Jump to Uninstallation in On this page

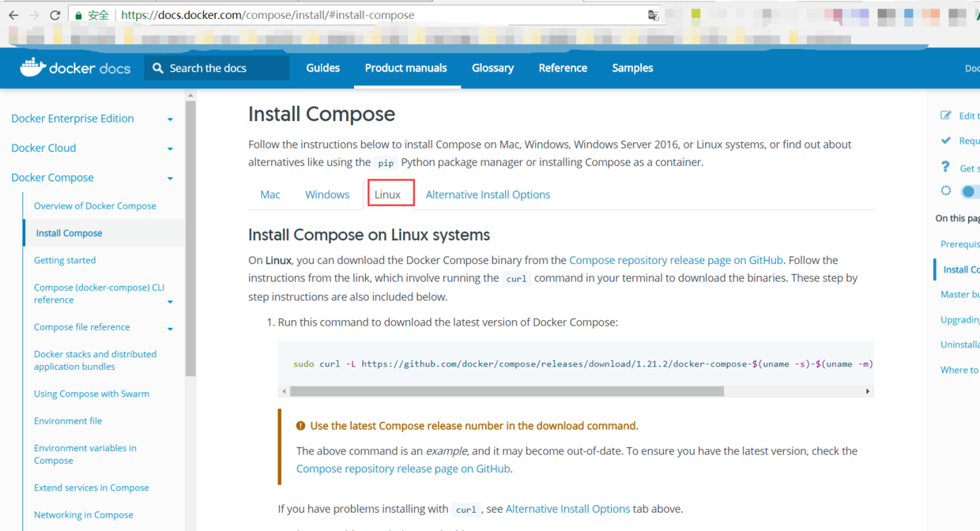pyautogui.click(x=959, y=345)
